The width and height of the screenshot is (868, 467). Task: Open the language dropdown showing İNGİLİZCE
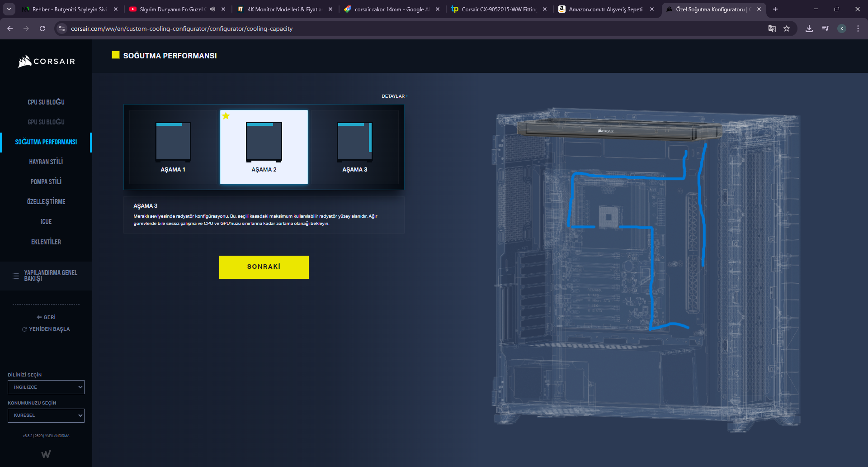pos(46,387)
